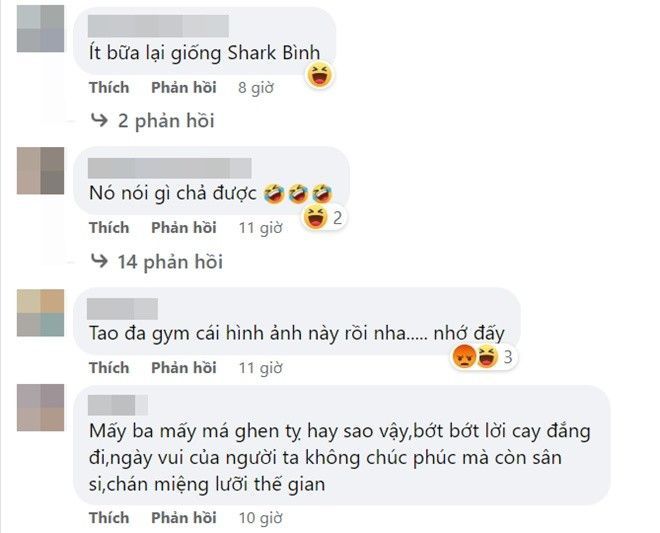This screenshot has width=660, height=533.
Task: Open the laughing reaction count showing 2
Action: (324, 218)
